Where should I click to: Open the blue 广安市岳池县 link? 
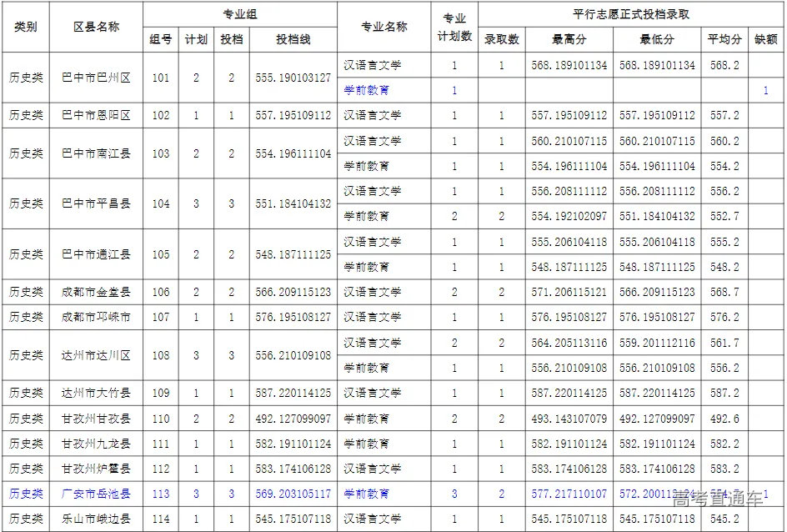tap(96, 494)
